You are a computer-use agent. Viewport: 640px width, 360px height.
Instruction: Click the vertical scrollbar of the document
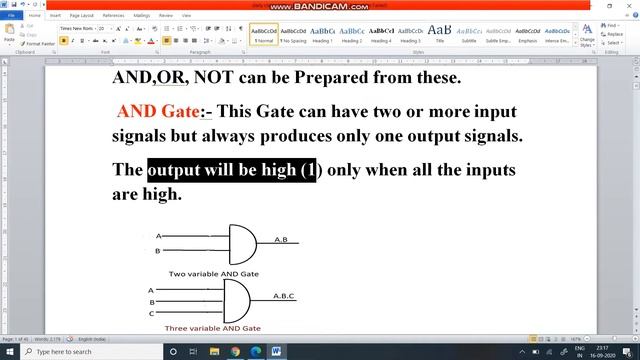pyautogui.click(x=636, y=196)
